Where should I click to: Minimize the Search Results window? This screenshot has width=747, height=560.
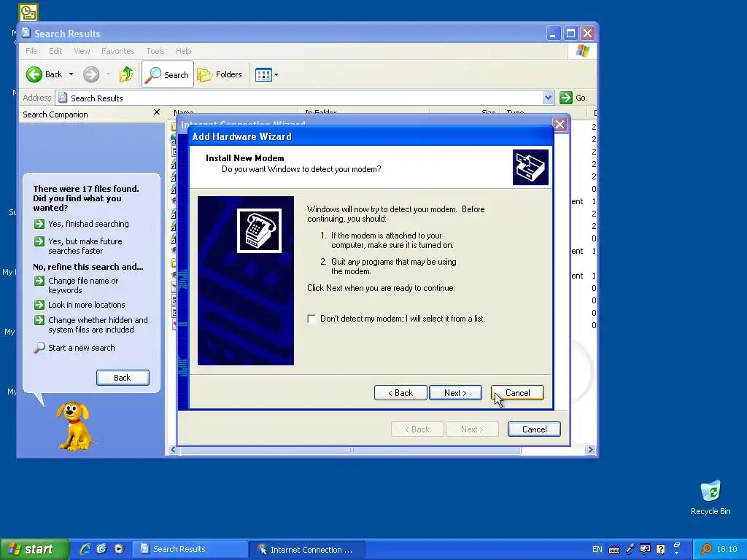click(x=553, y=34)
